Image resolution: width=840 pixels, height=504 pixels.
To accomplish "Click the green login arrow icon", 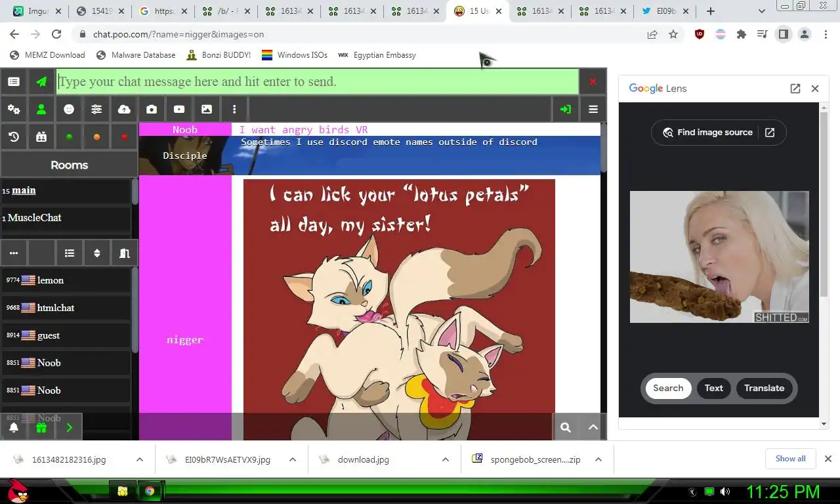I will click(565, 110).
